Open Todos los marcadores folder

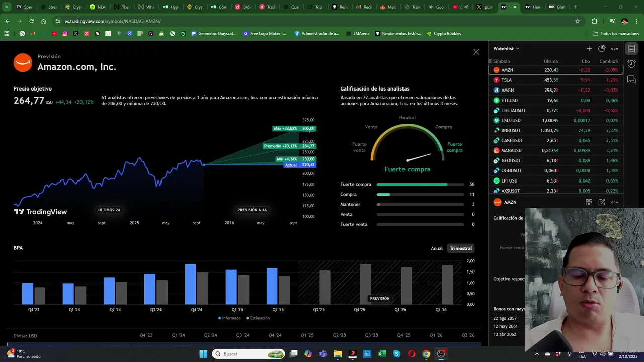[616, 34]
